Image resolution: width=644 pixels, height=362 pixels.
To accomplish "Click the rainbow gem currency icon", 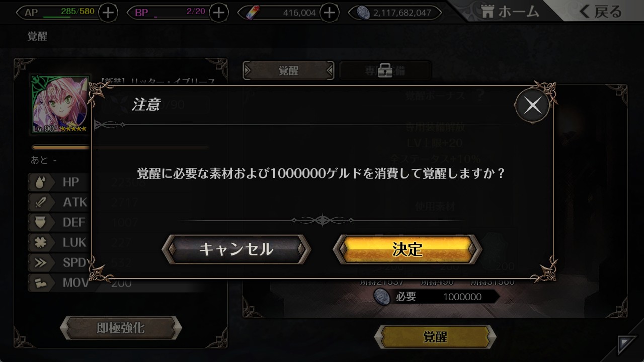I will pos(251,13).
